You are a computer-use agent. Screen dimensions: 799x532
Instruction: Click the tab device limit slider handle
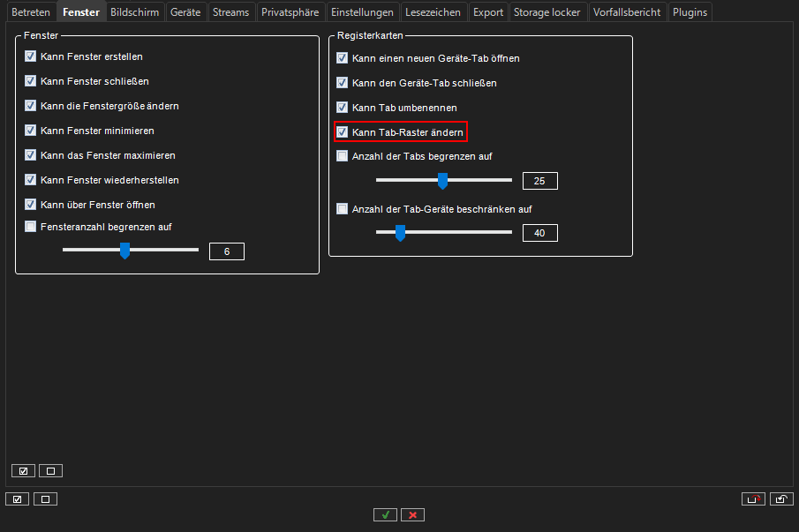[x=400, y=233]
